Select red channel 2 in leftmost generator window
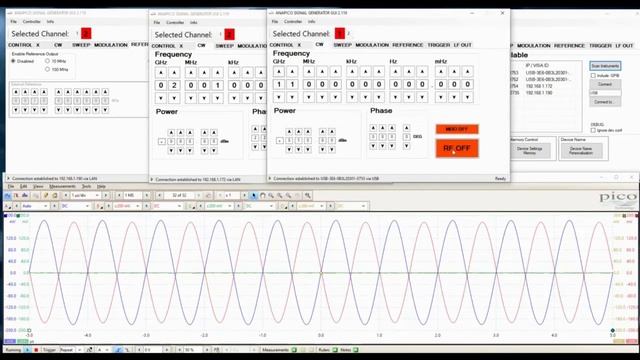 (86, 33)
